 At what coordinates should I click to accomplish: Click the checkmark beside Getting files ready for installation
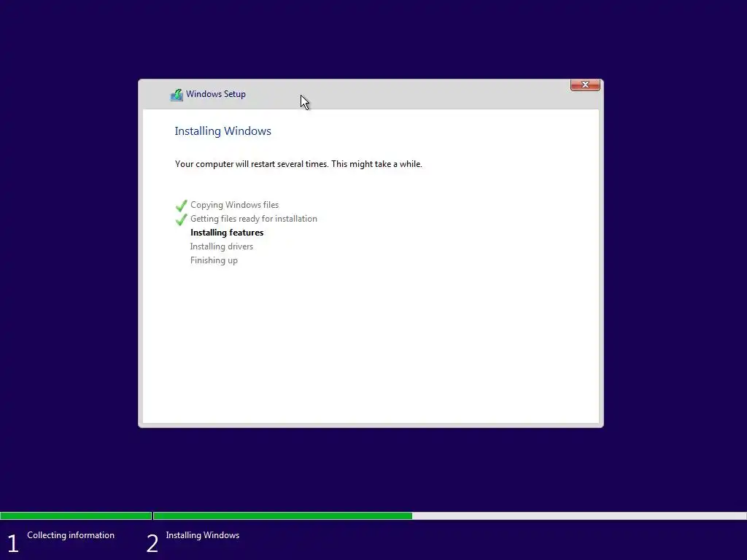click(181, 219)
